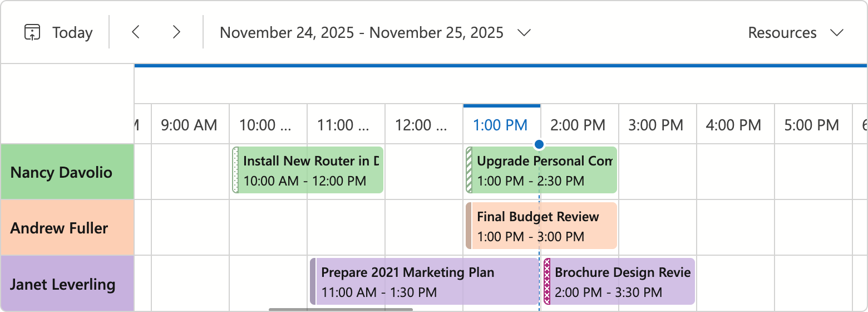This screenshot has width=868, height=312.
Task: Click the Resources view label
Action: (x=782, y=33)
